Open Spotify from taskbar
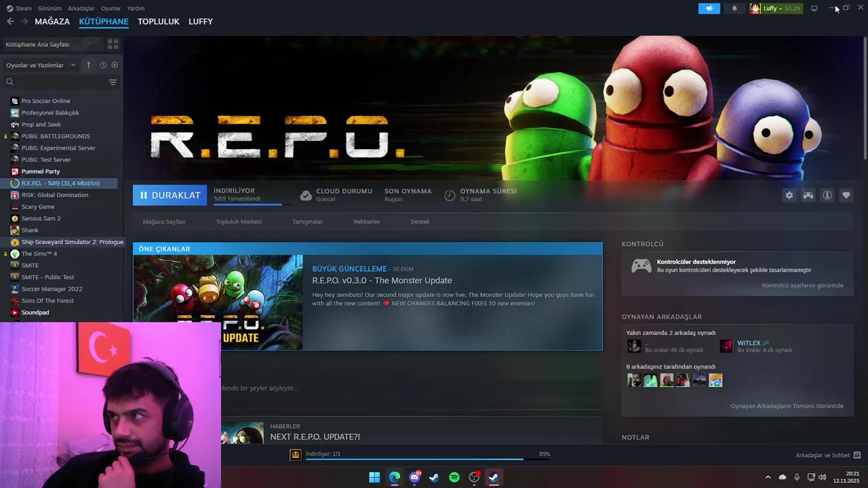The width and height of the screenshot is (868, 488). (x=454, y=477)
